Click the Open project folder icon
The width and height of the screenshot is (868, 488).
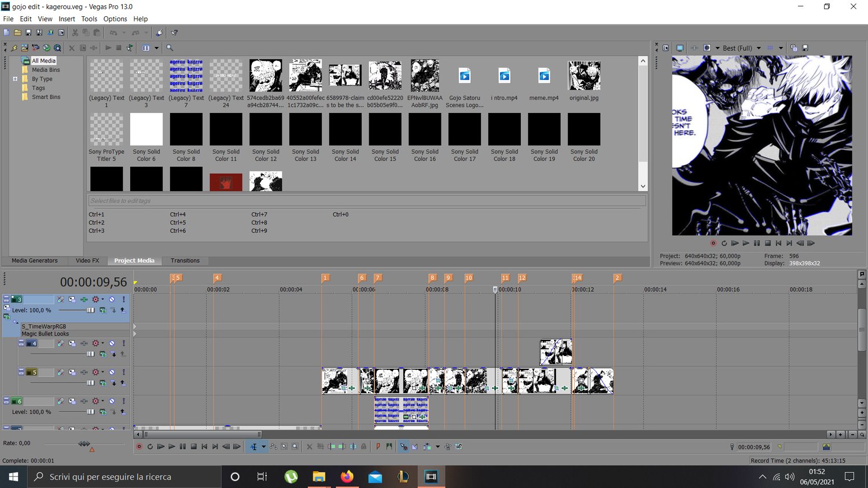pyautogui.click(x=17, y=33)
